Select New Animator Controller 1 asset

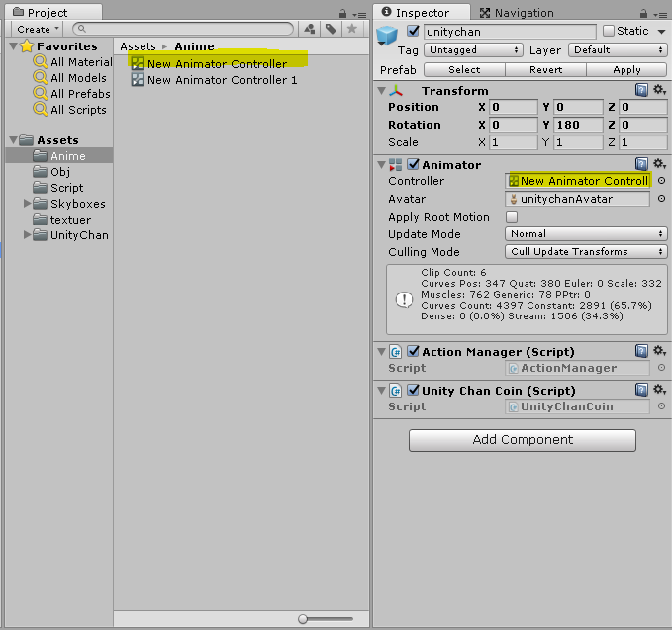[215, 80]
